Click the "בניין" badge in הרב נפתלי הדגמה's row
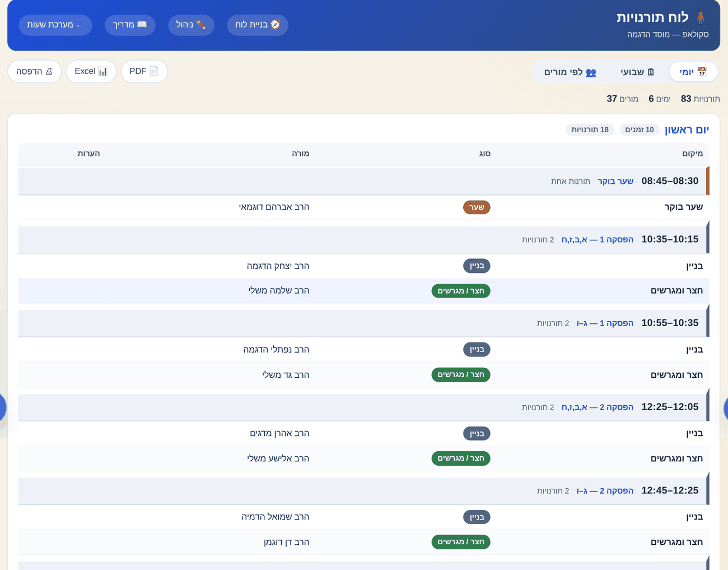The height and width of the screenshot is (570, 728). 477,350
